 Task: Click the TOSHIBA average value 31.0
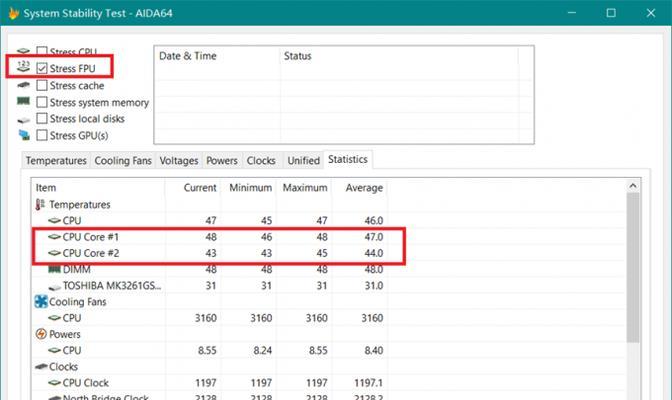[x=373, y=286]
